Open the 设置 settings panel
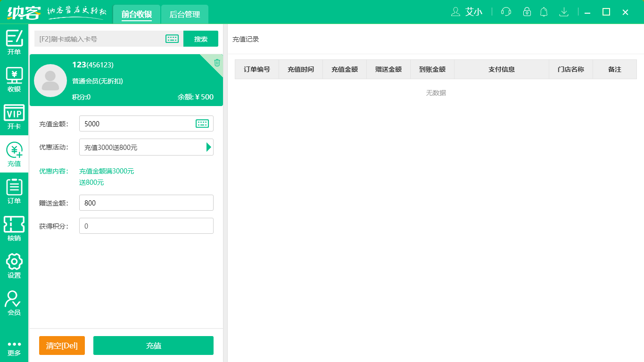 click(14, 265)
